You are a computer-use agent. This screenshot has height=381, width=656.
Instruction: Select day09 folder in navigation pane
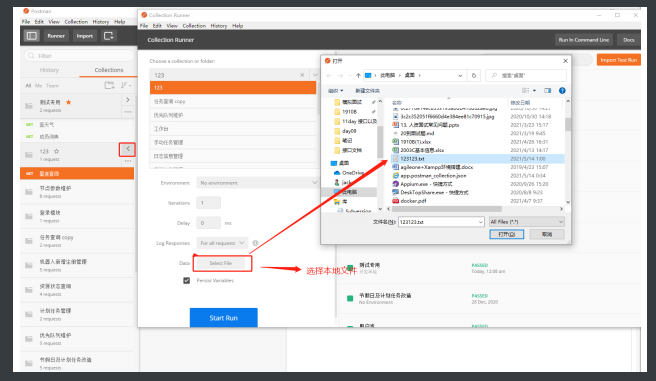[x=349, y=131]
